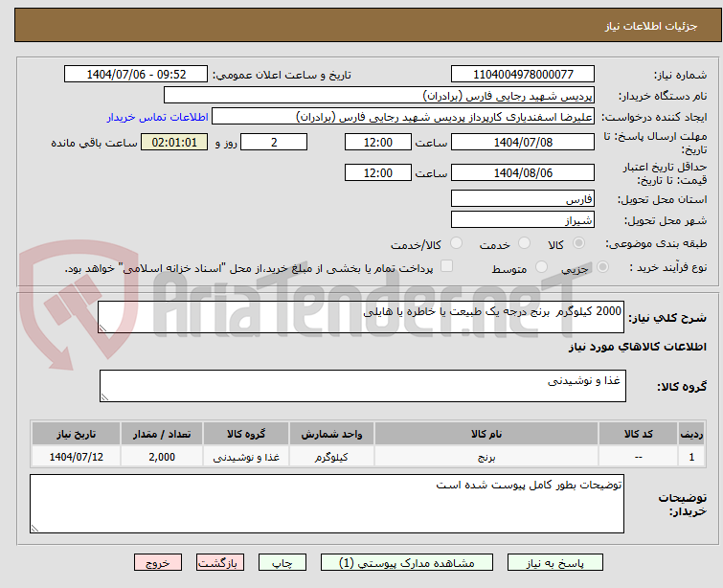Click the price validity date 1404/08/06
The width and height of the screenshot is (723, 588).
click(523, 172)
